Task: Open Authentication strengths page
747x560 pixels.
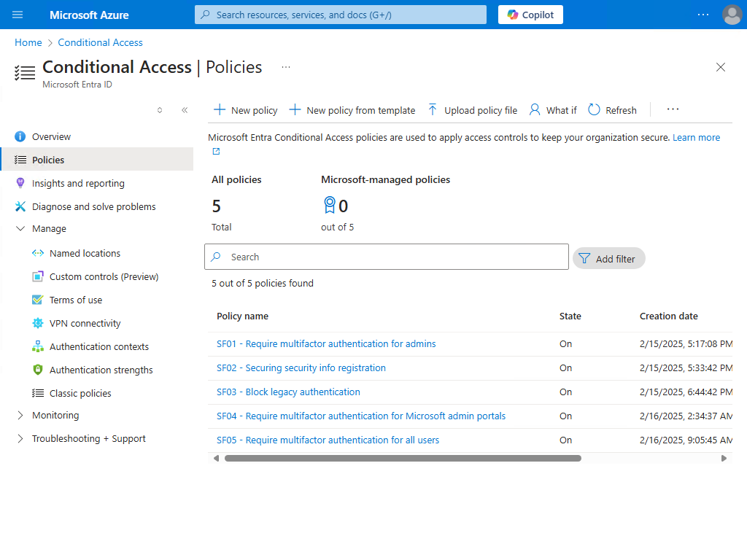Action: (x=101, y=370)
